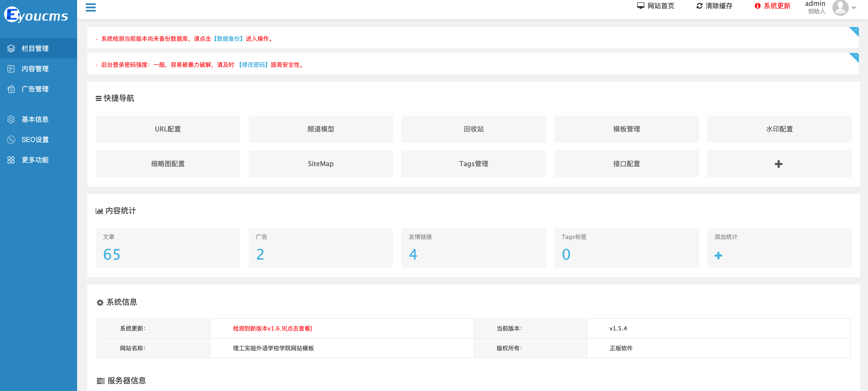
Task: Open the Tags标签 statistics card showing 0
Action: [x=626, y=248]
